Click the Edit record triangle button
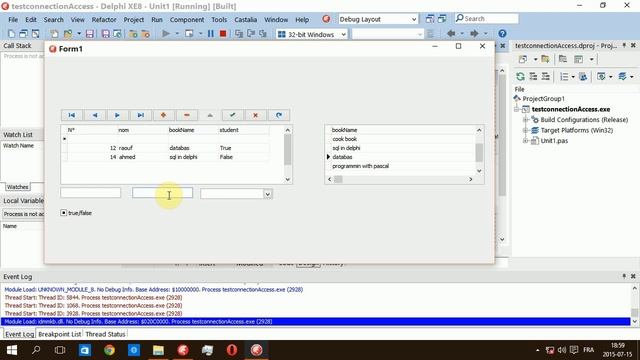Image resolution: width=640 pixels, height=360 pixels. 210,115
